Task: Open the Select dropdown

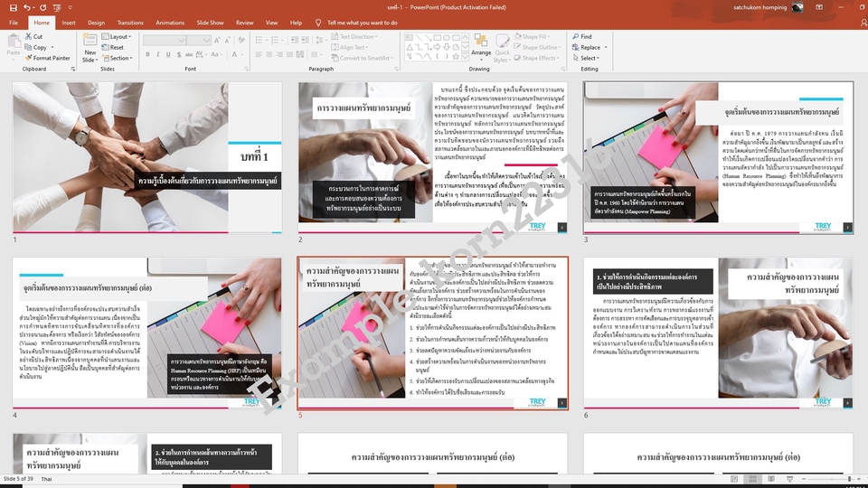Action: [586, 58]
